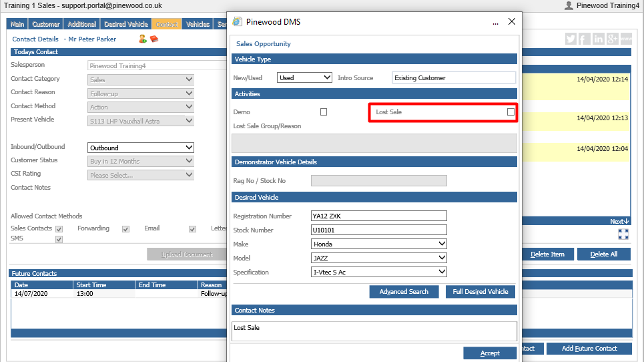Click the Full Desired Vehicle button
644x362 pixels.
coord(480,292)
